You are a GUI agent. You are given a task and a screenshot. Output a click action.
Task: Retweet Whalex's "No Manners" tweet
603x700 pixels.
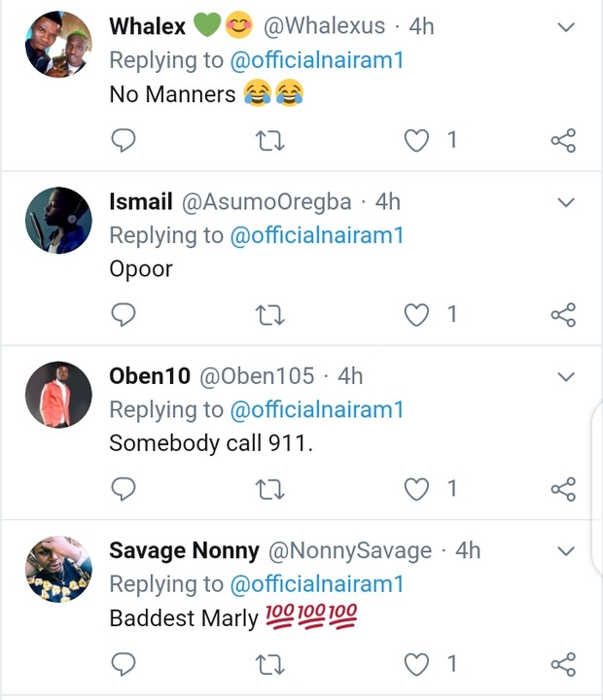point(269,141)
